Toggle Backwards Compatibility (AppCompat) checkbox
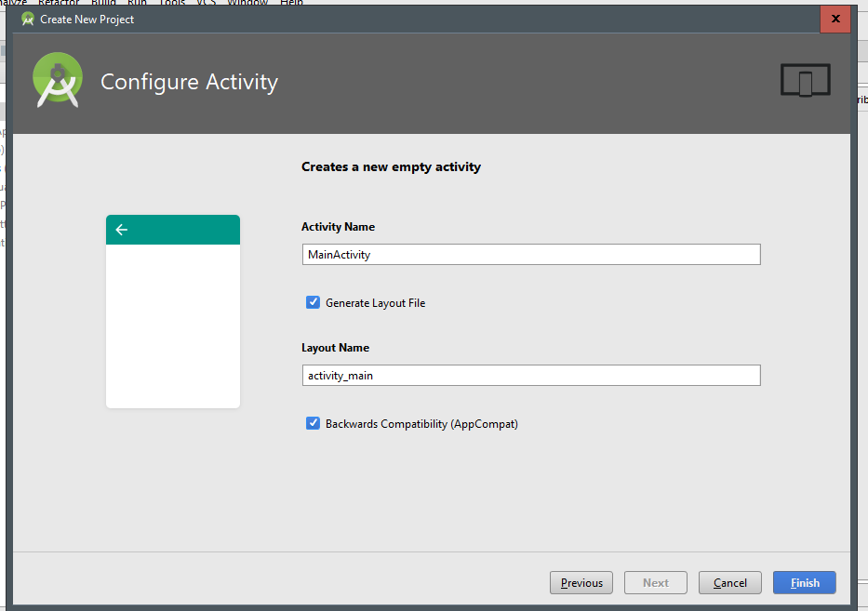The width and height of the screenshot is (868, 611). click(313, 423)
